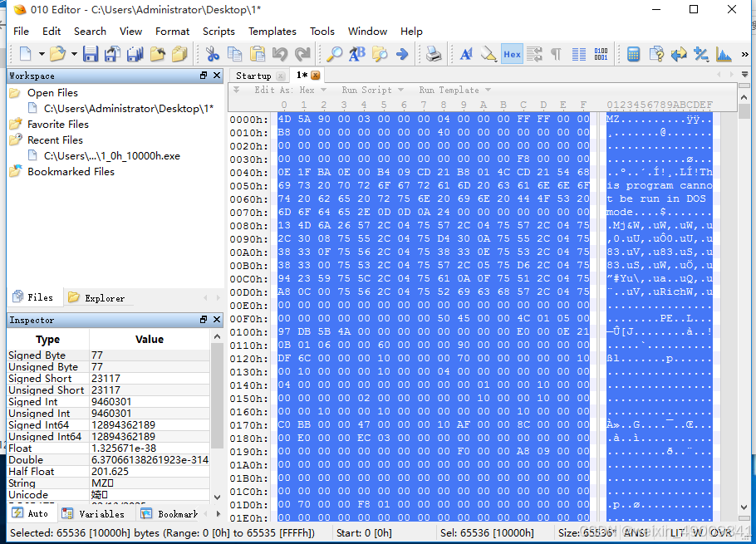Select C:\Users\Administrator\Desktop\1* in Workspace
Screen dimensions: 756x544
pos(129,109)
